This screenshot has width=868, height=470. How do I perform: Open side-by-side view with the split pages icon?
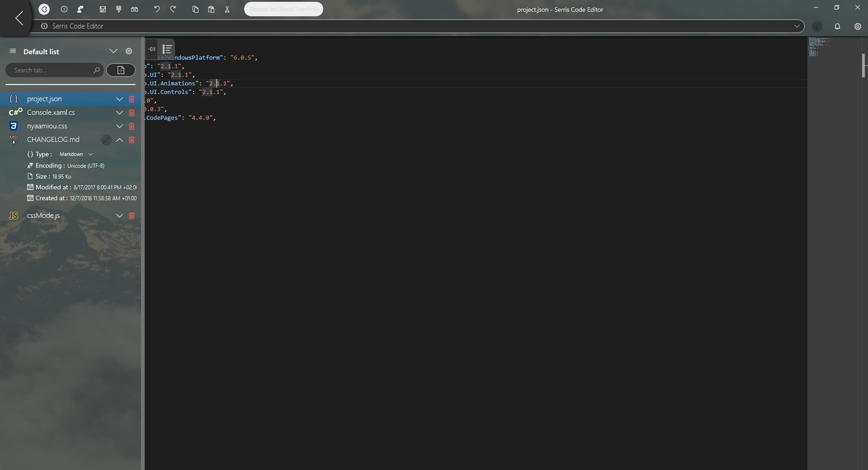pos(134,9)
